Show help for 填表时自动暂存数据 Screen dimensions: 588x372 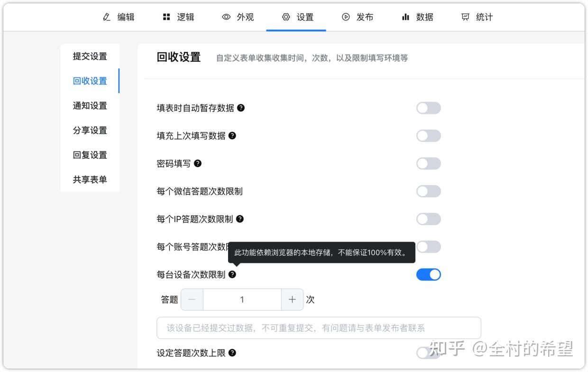pyautogui.click(x=241, y=108)
